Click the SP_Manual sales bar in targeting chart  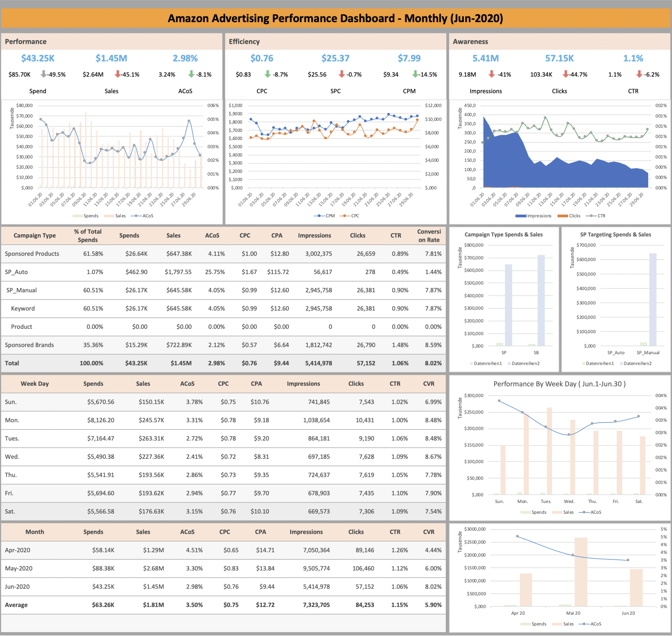pos(653,300)
